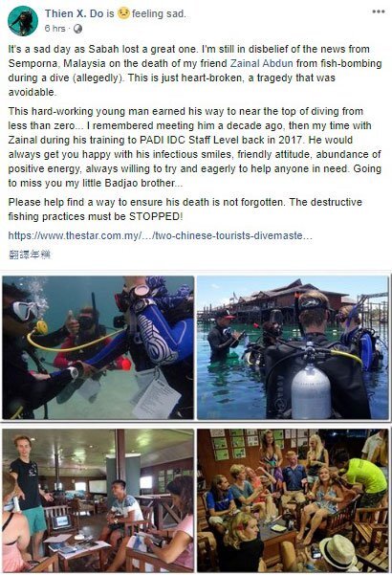Click the 6 hrs post timestamp
Viewport: 392px width, 575px height.
[54, 29]
